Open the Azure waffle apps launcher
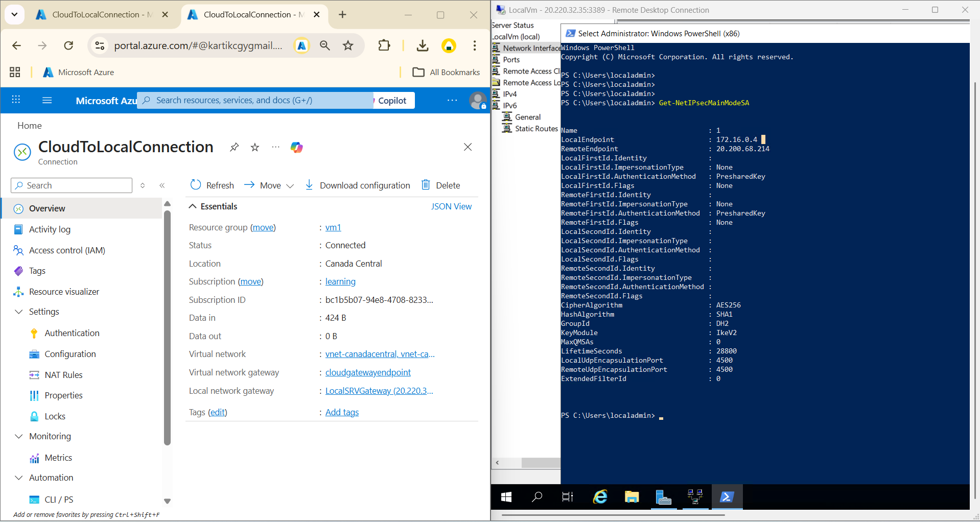The width and height of the screenshot is (980, 522). (x=16, y=100)
